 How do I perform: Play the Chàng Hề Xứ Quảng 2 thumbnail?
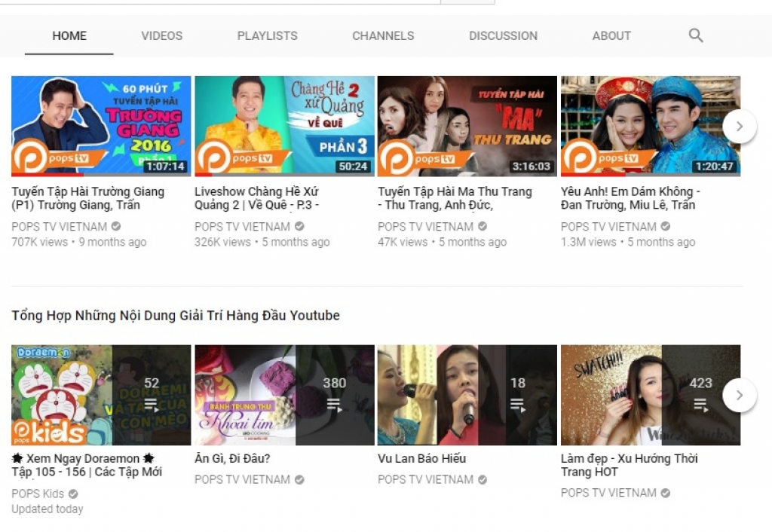(x=284, y=126)
